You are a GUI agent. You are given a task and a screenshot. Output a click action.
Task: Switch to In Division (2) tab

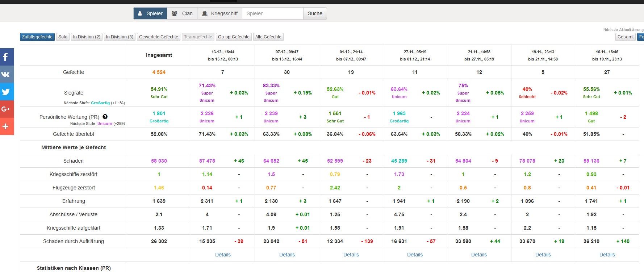click(x=87, y=37)
